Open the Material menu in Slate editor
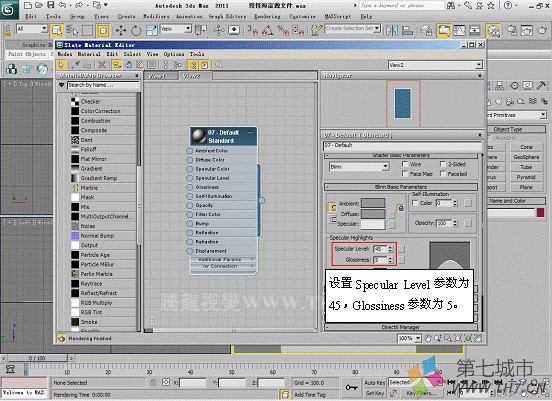The height and width of the screenshot is (401, 552). (x=89, y=54)
